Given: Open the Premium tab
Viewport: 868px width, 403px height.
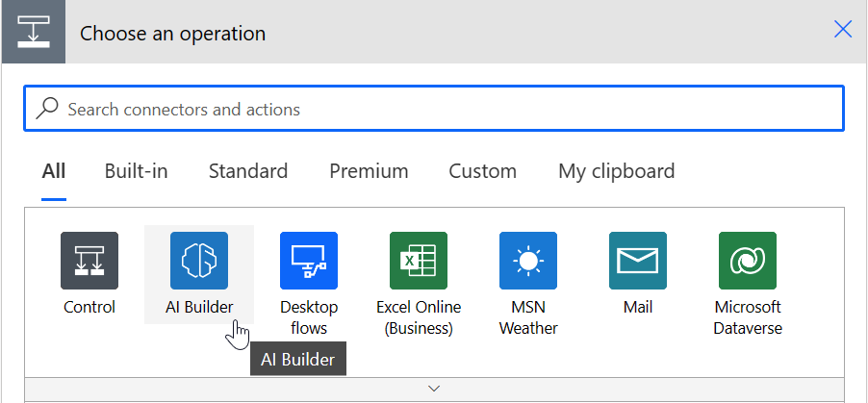Looking at the screenshot, I should pyautogui.click(x=369, y=171).
